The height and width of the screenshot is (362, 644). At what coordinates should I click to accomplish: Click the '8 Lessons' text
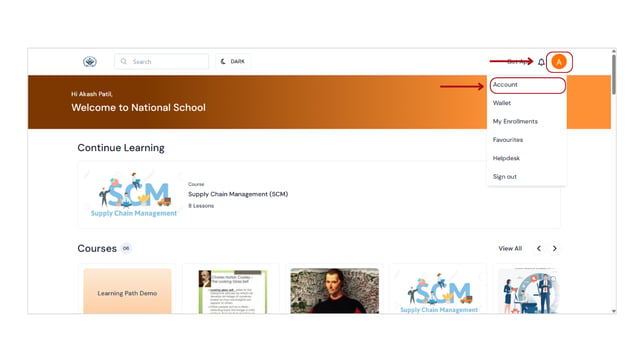click(x=201, y=206)
